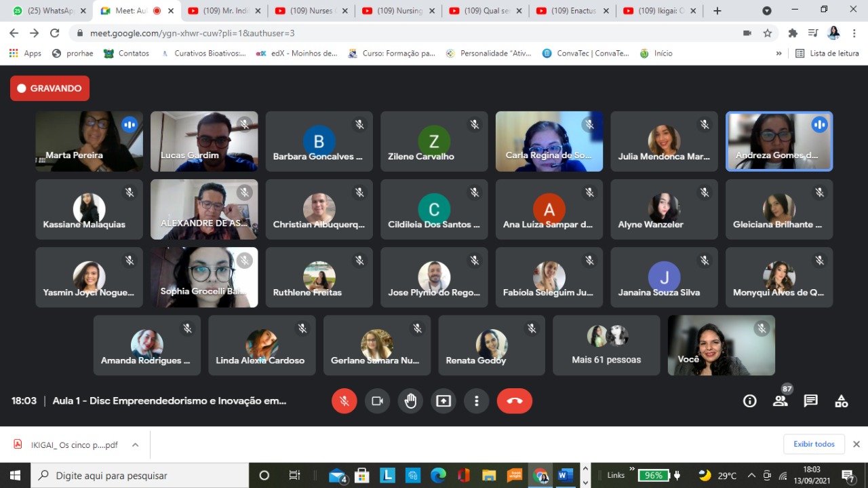Open more options three-dot menu
The image size is (868, 488).
click(x=477, y=401)
